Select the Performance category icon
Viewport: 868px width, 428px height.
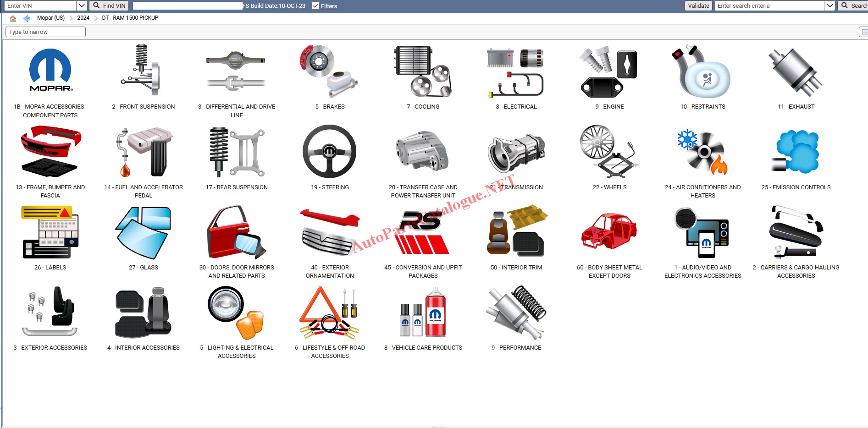tap(516, 313)
